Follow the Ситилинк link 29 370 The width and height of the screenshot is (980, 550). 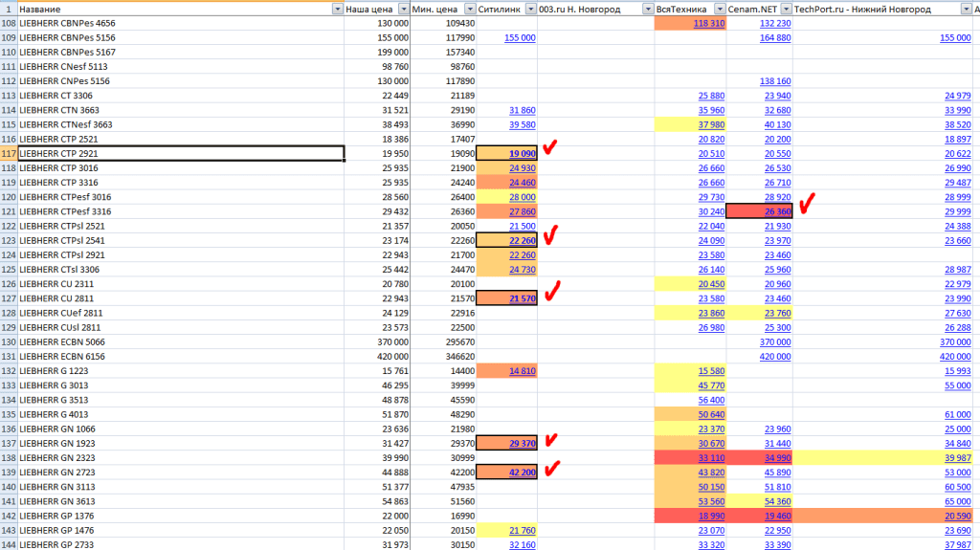pos(522,444)
